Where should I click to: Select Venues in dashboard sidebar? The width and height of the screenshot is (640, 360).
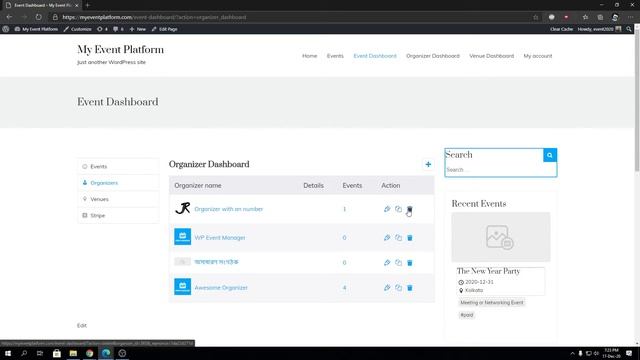[x=118, y=199]
